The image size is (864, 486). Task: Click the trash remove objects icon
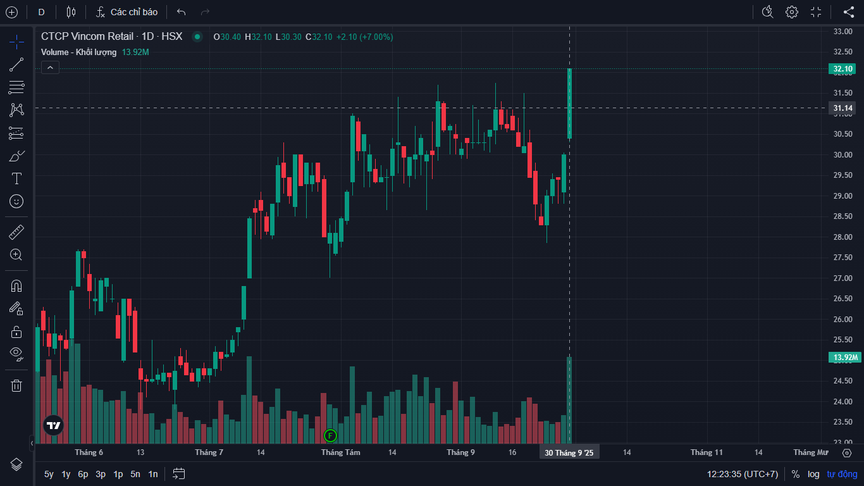click(x=17, y=385)
